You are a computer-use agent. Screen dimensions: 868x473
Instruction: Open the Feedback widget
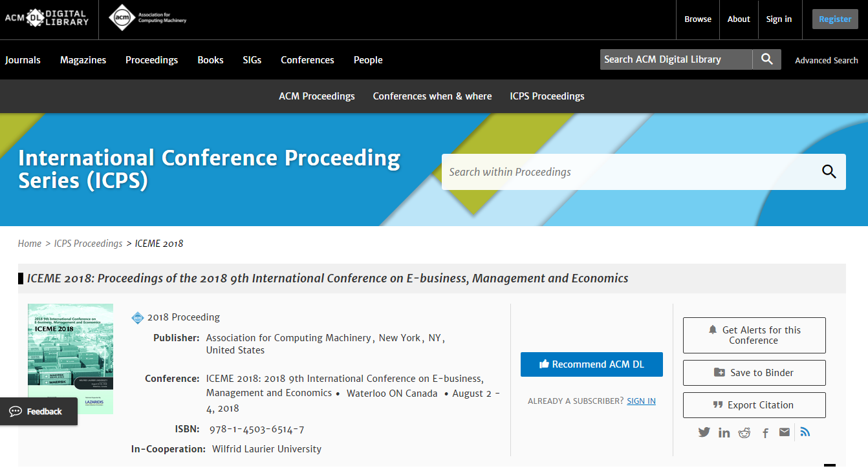[39, 412]
